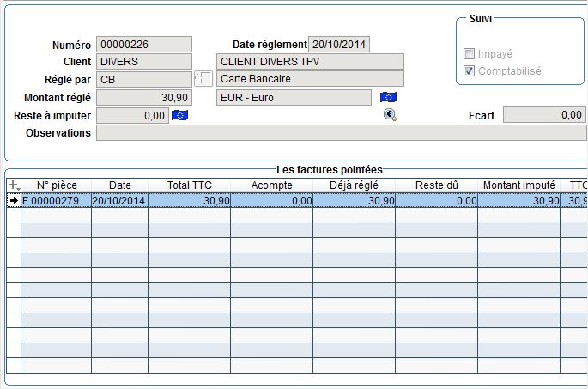Click the Ecart amount field
Image resolution: width=588 pixels, height=389 pixels.
(x=544, y=115)
